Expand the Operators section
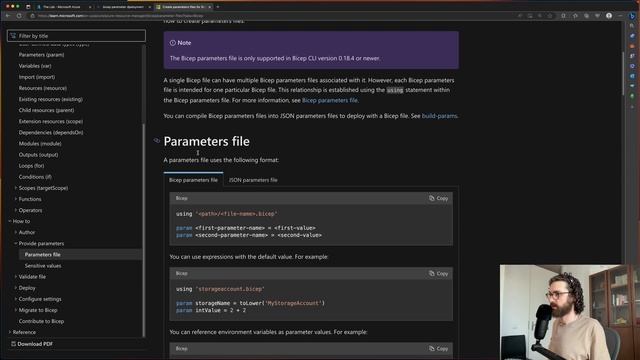 pos(30,210)
